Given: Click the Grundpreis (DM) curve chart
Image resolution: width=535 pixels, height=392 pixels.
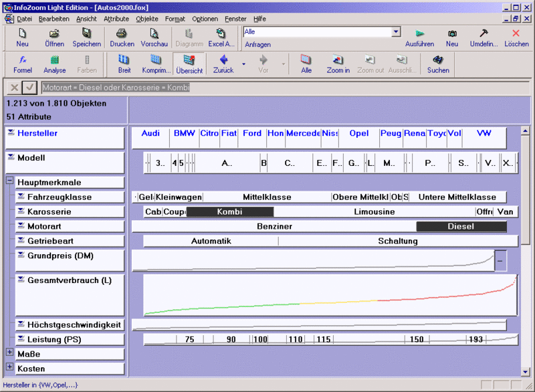Looking at the screenshot, I should [x=313, y=261].
